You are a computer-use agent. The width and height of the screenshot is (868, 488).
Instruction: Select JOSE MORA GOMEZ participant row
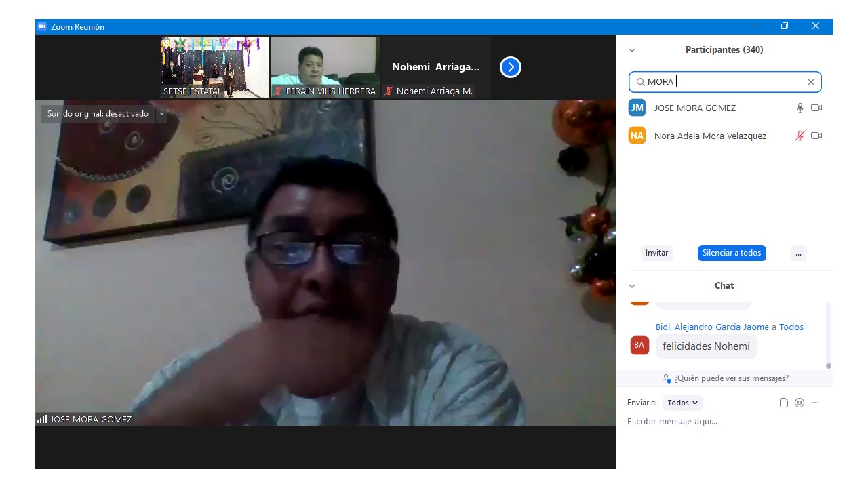click(x=724, y=108)
